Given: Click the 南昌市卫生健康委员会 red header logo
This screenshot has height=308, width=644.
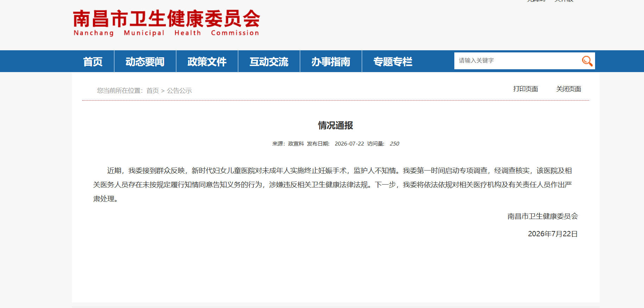Looking at the screenshot, I should pyautogui.click(x=166, y=19).
